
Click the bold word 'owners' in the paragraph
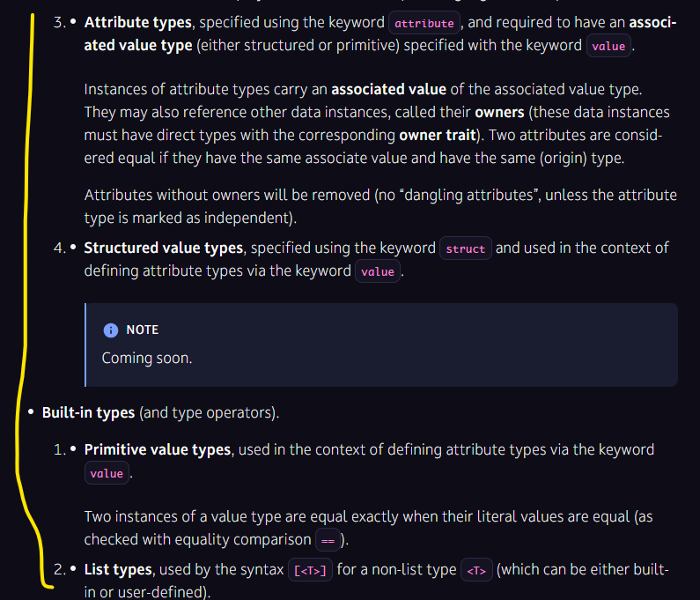[x=499, y=112]
